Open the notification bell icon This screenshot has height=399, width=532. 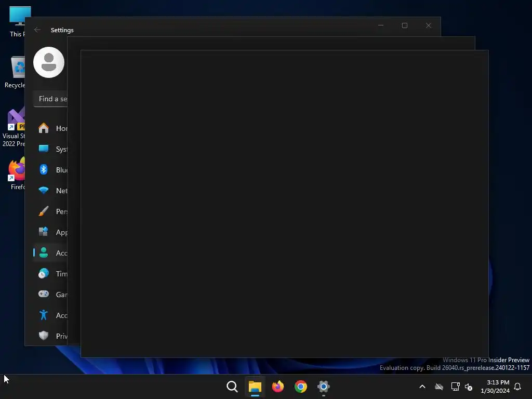tap(518, 387)
